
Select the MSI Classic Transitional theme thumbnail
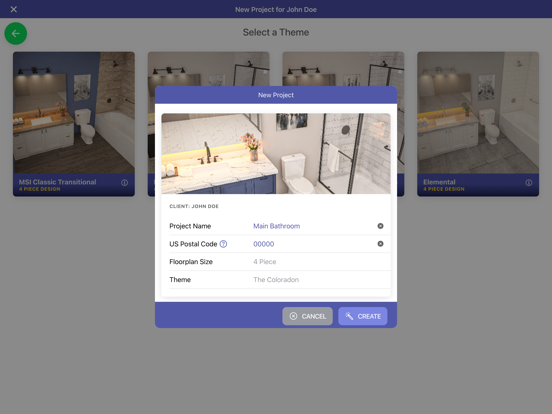click(74, 113)
